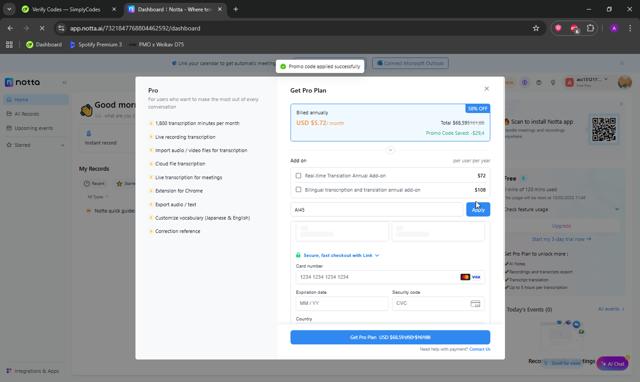Open the workspace switcher with red avatar
The image size is (640, 382).
click(587, 82)
